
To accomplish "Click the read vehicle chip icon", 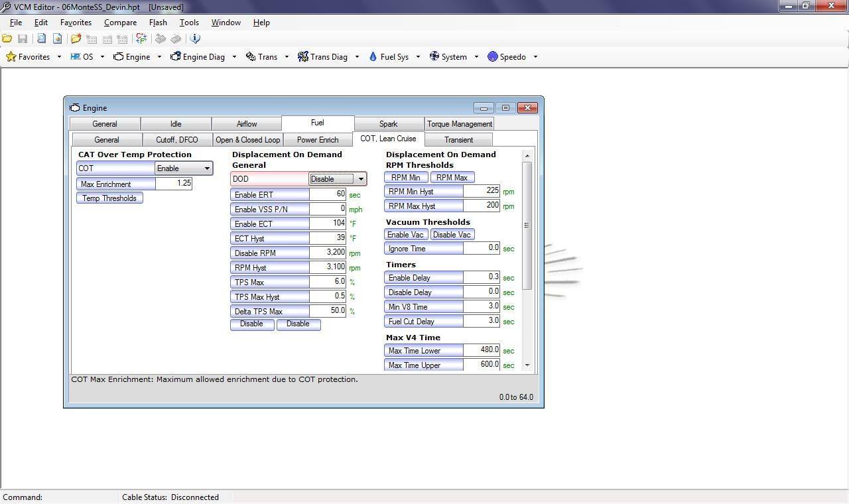I will coord(161,38).
